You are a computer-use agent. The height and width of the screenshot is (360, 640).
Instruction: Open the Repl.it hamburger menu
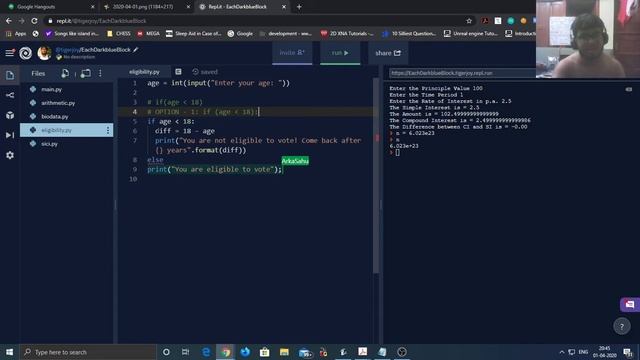click(x=9, y=53)
